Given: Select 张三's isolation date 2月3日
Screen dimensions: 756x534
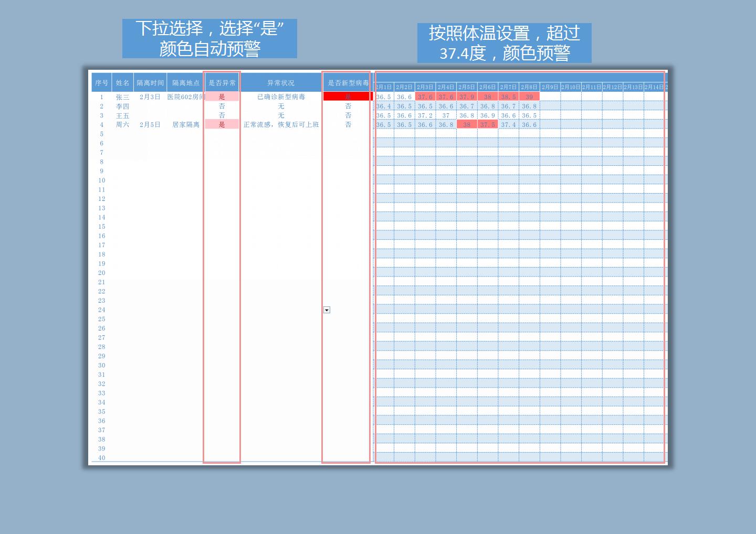Looking at the screenshot, I should tap(150, 97).
